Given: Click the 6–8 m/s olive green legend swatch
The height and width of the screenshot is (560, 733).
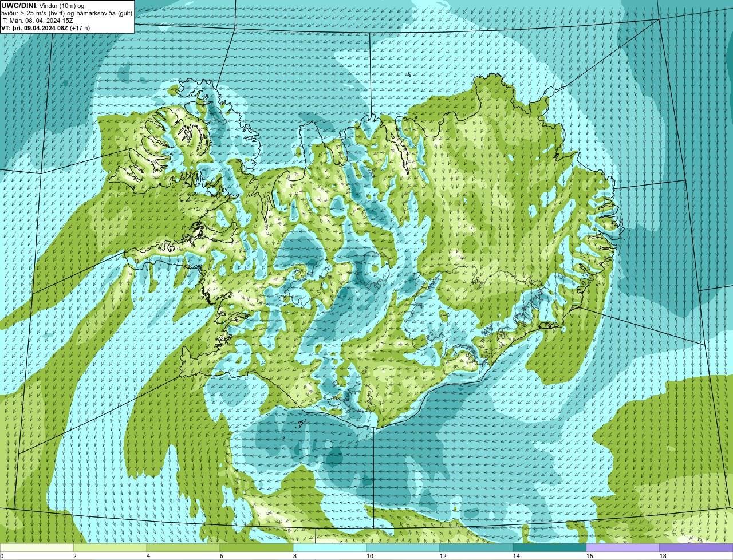Looking at the screenshot, I should click(x=257, y=547).
